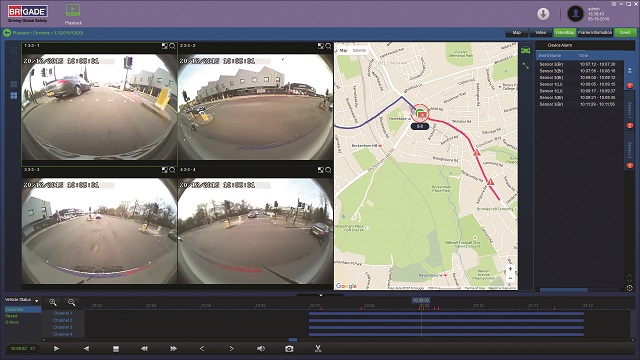640x360 pixels.
Task: Zoom out the timeline
Action: (71, 302)
